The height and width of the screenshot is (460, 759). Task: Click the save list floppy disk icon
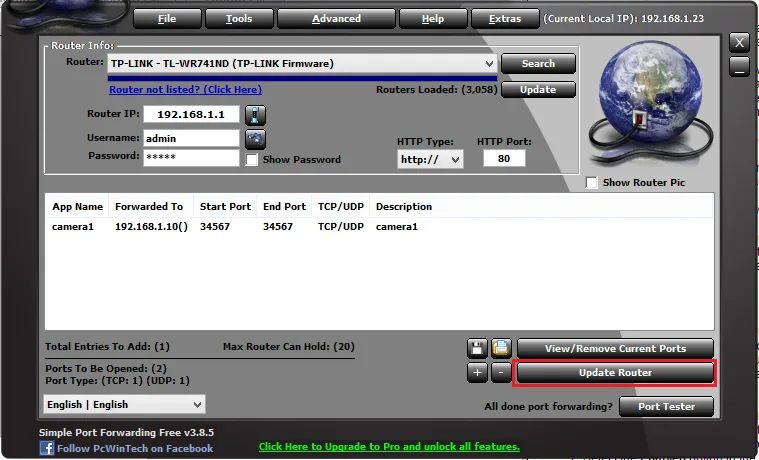point(477,348)
